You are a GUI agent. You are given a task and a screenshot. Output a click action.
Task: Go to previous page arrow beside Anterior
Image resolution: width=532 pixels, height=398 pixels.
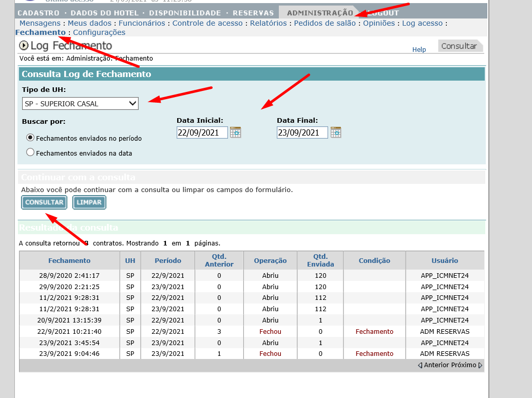click(420, 365)
